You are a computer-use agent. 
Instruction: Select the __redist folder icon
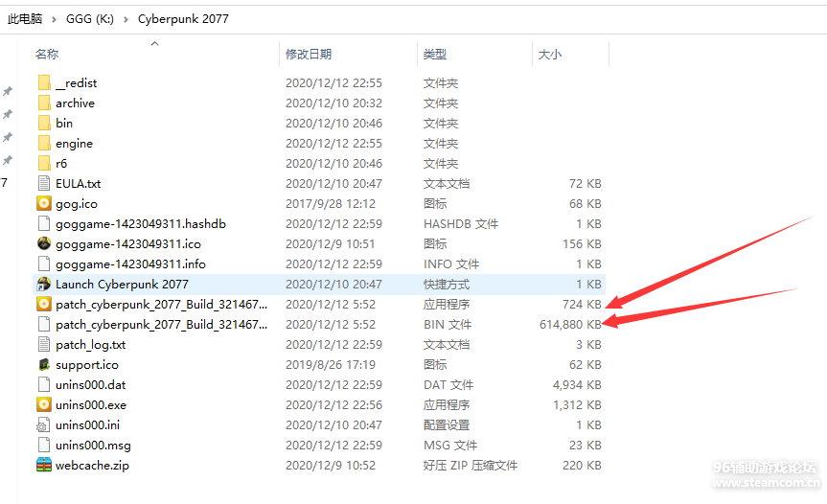coord(44,83)
